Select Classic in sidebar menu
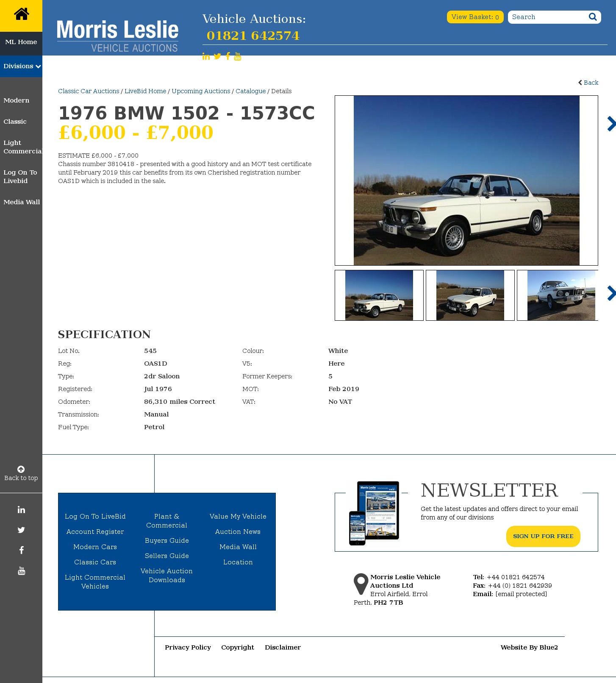Screen dimensions: 616x683 click(15, 122)
